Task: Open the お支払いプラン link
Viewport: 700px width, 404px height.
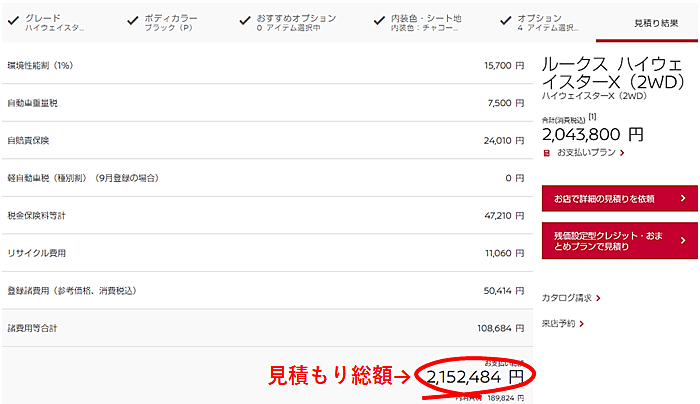Action: pyautogui.click(x=590, y=153)
